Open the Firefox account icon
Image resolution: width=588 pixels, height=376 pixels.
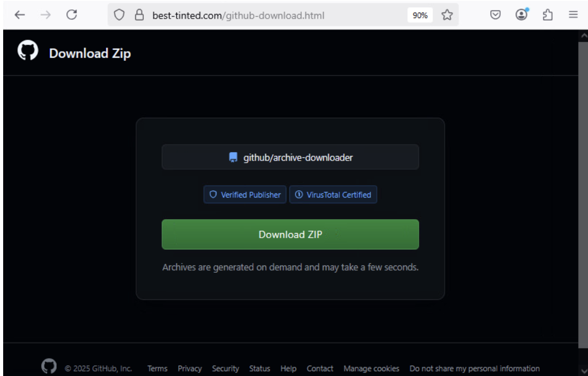pyautogui.click(x=522, y=15)
